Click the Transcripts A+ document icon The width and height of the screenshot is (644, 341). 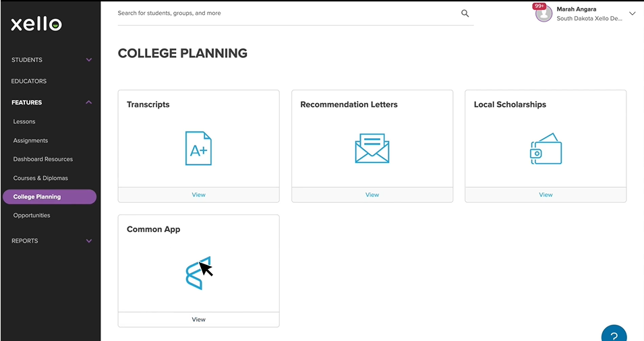[198, 148]
